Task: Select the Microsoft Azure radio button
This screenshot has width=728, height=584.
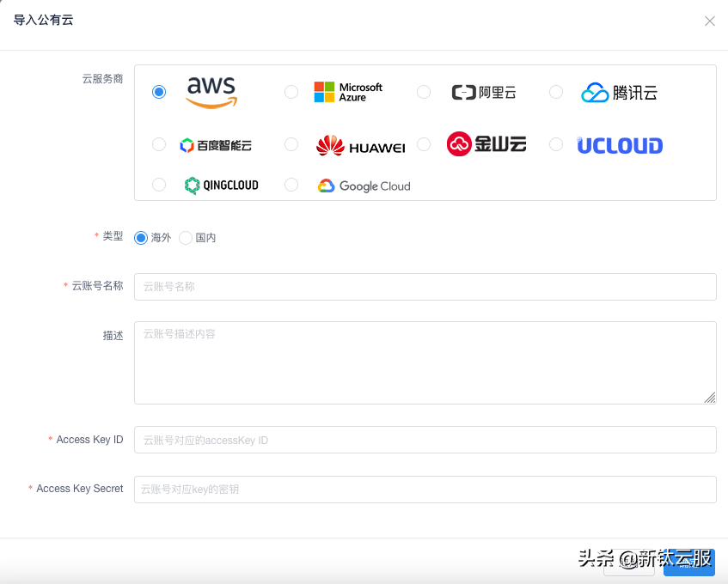Action: point(291,92)
